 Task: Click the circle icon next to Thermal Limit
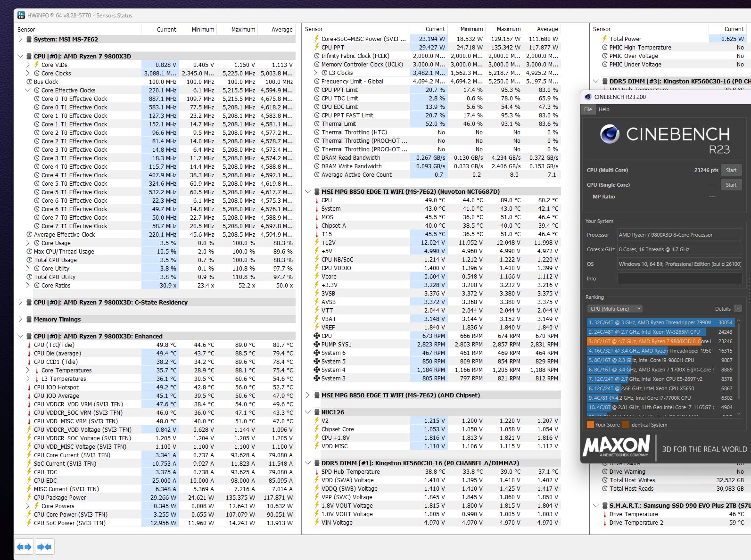point(317,124)
